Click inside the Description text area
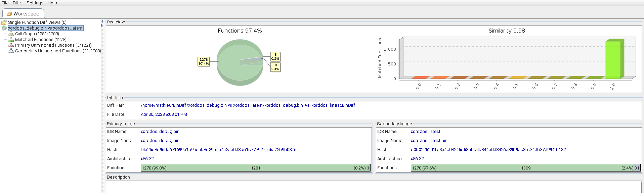 373,187
